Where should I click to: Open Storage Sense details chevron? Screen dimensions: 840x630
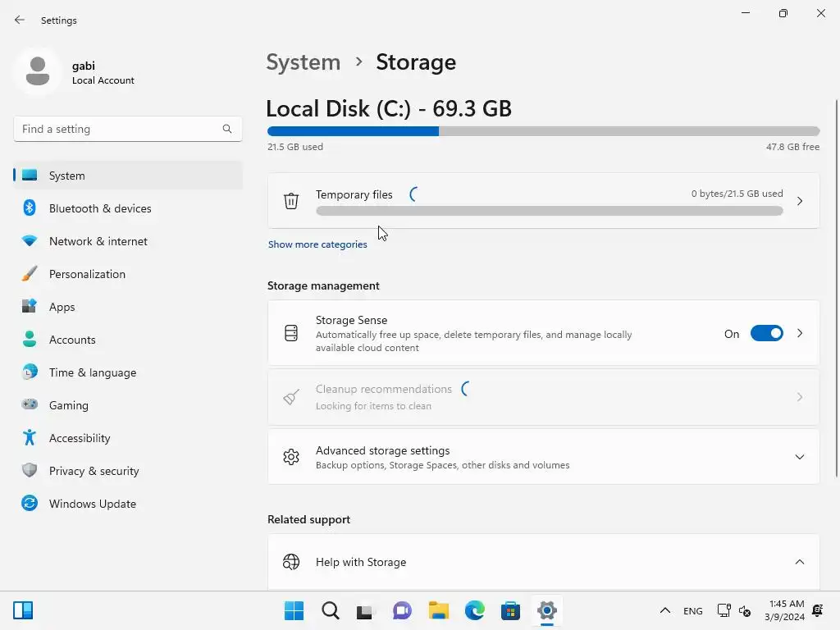pyautogui.click(x=800, y=334)
